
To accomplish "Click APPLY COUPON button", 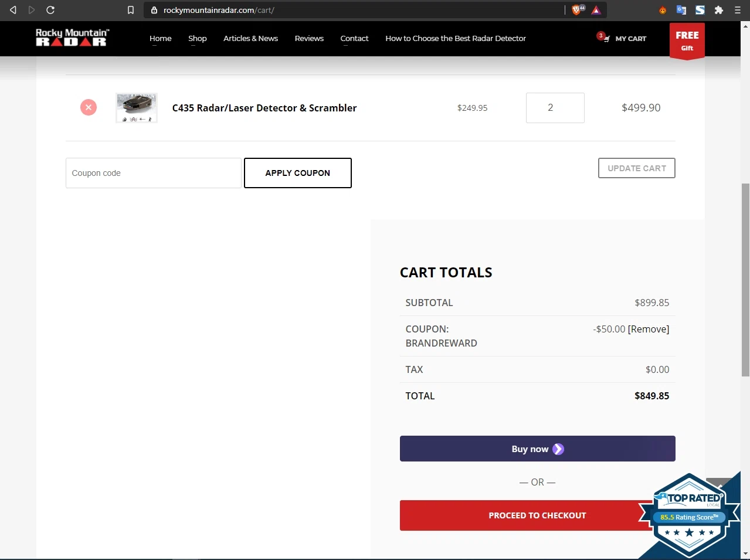I will tap(298, 173).
